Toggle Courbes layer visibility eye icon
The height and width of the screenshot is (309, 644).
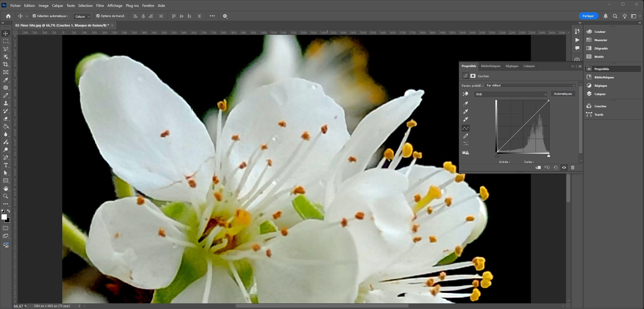click(564, 167)
